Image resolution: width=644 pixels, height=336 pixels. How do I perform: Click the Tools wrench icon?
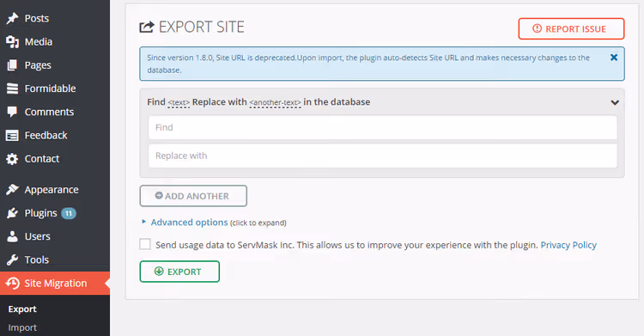(x=12, y=260)
